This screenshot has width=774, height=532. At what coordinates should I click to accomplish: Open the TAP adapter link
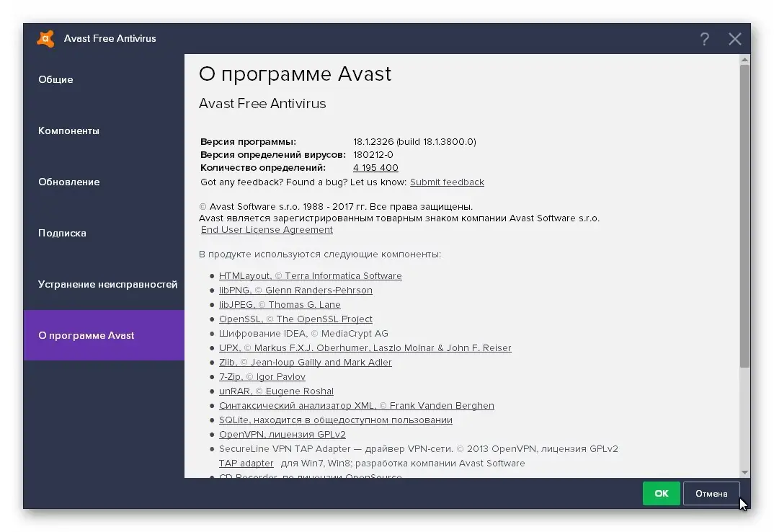[246, 463]
